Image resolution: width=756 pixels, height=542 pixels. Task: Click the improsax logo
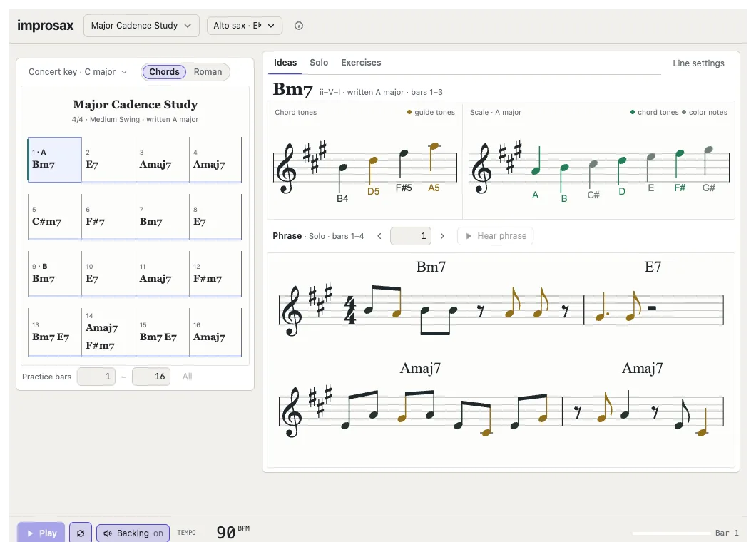(x=46, y=25)
